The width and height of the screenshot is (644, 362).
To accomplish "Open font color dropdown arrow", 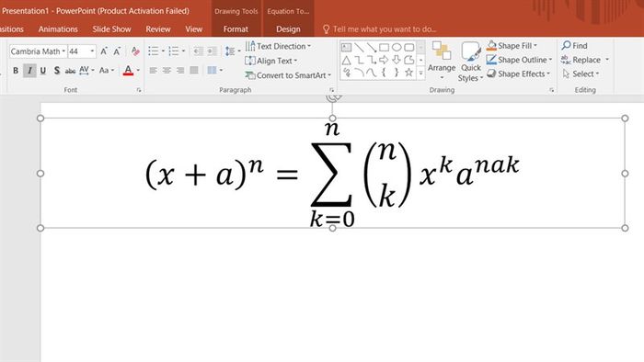I will (x=138, y=71).
